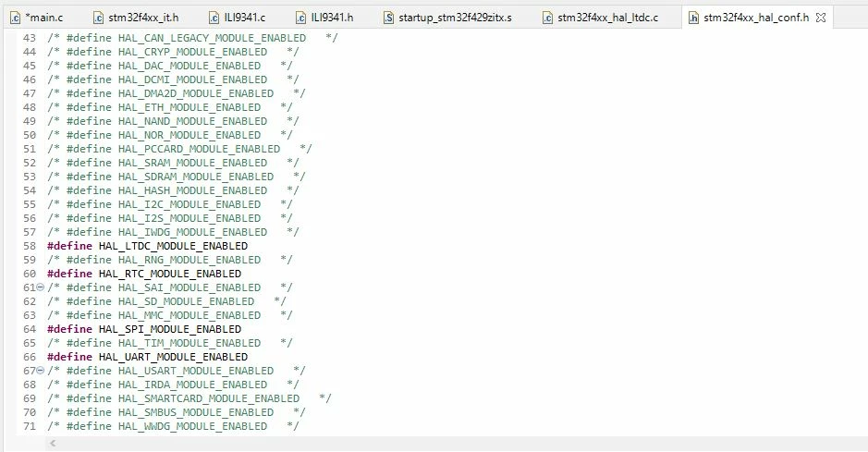Screen dimensions: 868x452
Task: Click the stm32f4xx_hal_conf.h header file icon
Action: tap(693, 18)
